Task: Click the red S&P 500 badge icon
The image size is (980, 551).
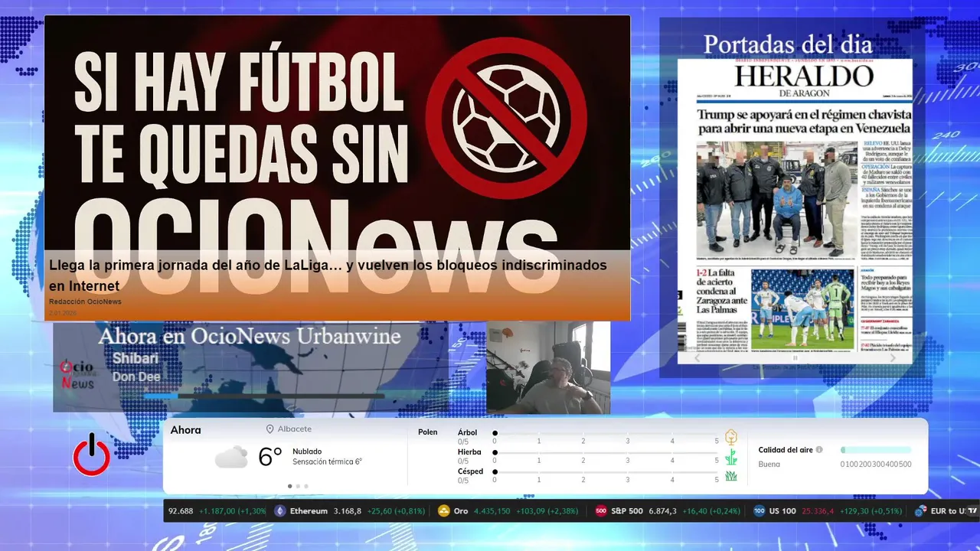Action: (x=601, y=511)
